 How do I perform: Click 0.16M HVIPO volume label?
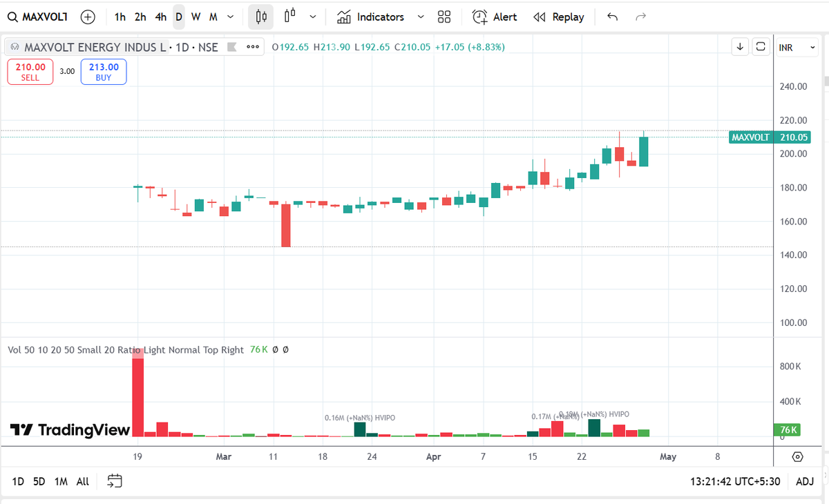coord(360,418)
